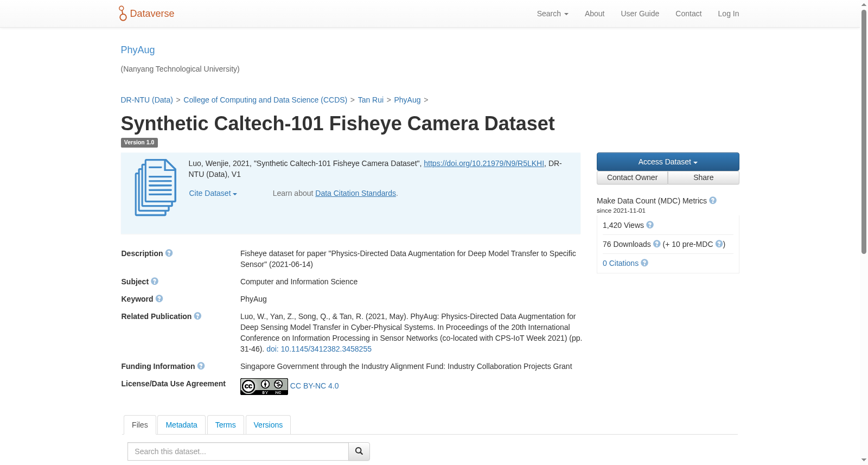Image resolution: width=868 pixels, height=465 pixels.
Task: Open the Versions tab
Action: [x=268, y=425]
